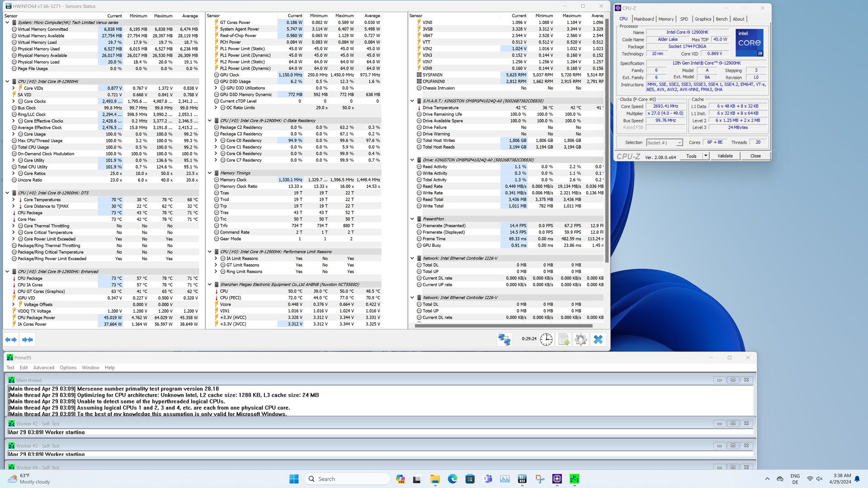
Task: Click the blue X close sensors icon
Action: point(598,339)
